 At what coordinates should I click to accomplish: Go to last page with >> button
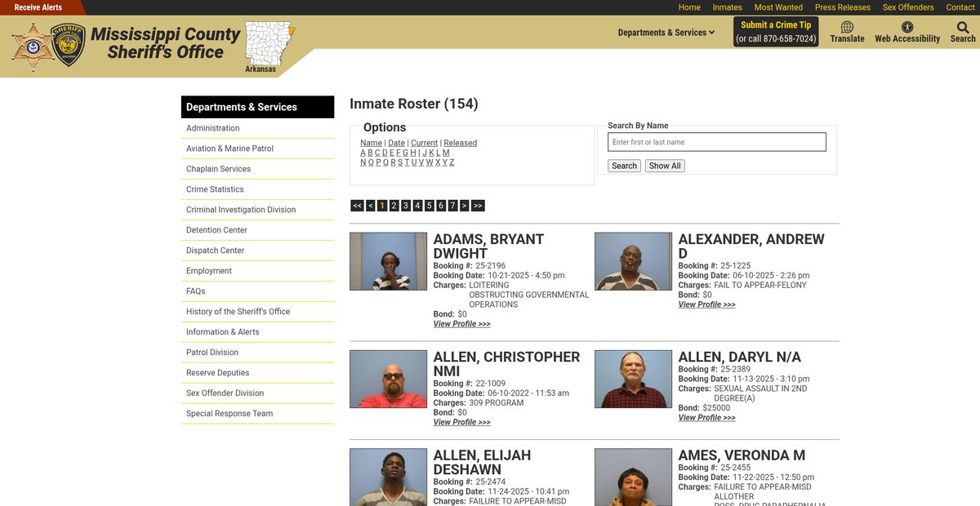click(x=478, y=206)
